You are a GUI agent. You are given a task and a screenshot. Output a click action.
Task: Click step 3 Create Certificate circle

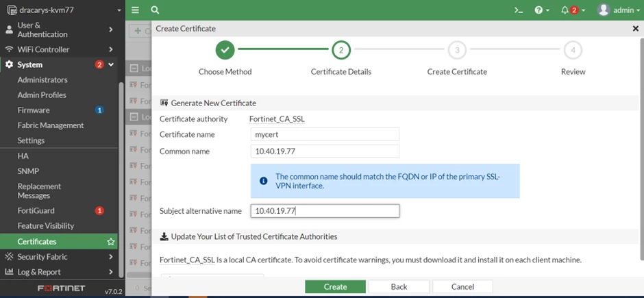pyautogui.click(x=457, y=50)
